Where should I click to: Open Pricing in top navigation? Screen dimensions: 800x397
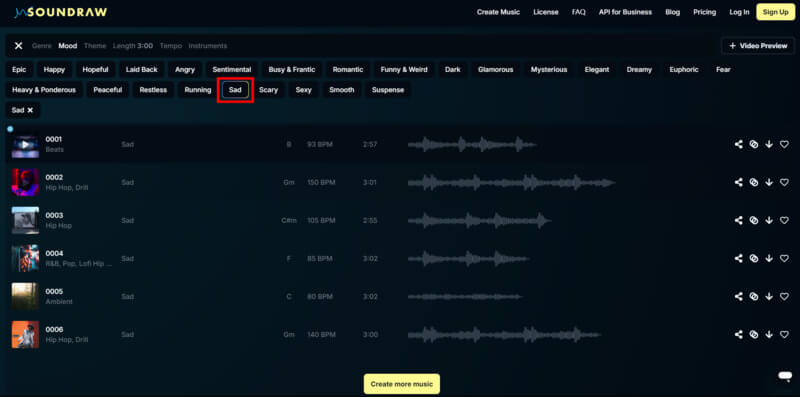[705, 12]
